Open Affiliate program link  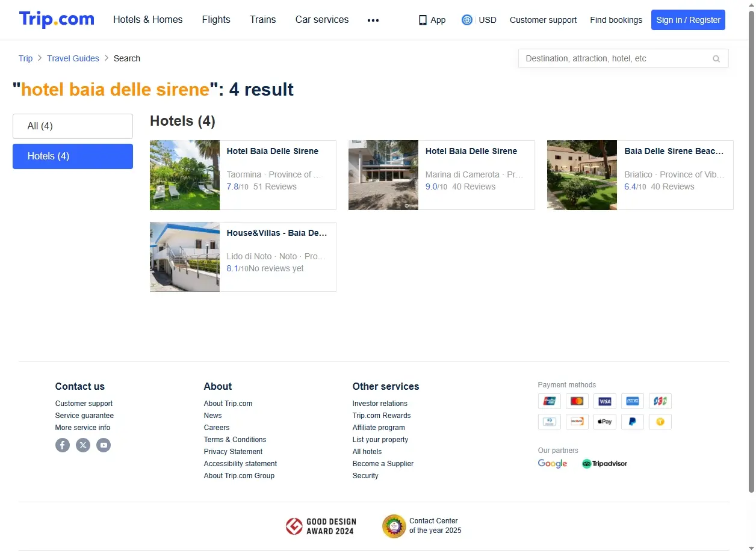point(379,428)
